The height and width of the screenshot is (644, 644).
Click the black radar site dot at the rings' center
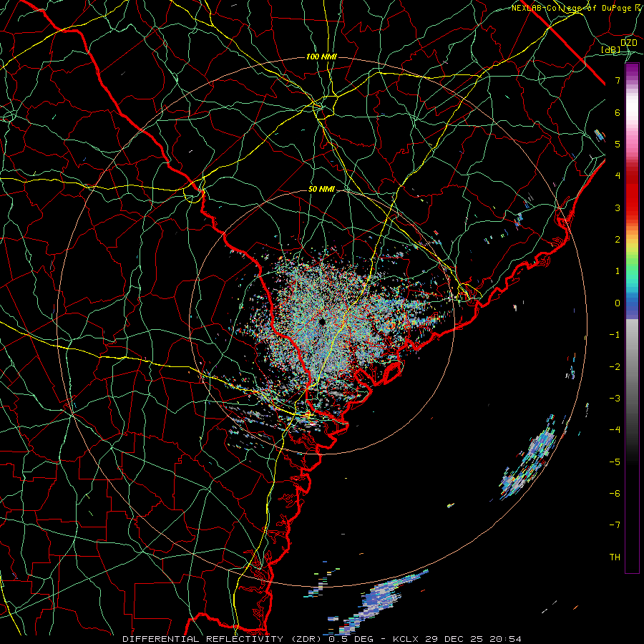point(321,322)
